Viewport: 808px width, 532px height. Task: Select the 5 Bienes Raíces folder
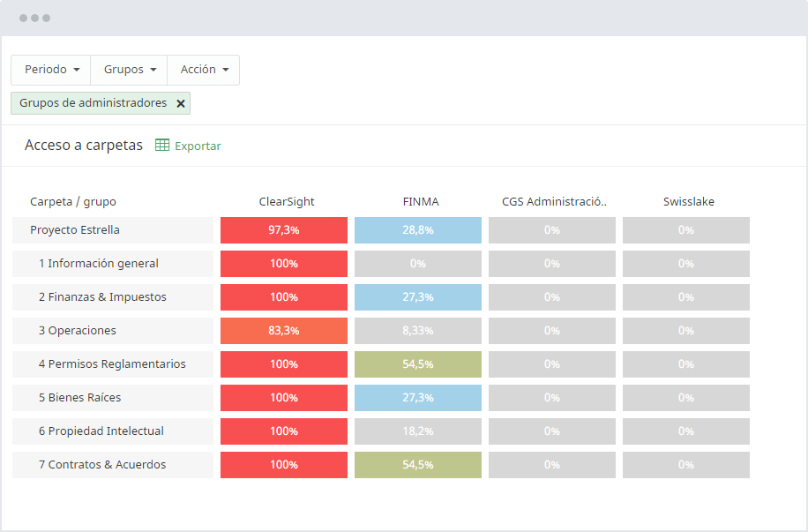click(113, 397)
